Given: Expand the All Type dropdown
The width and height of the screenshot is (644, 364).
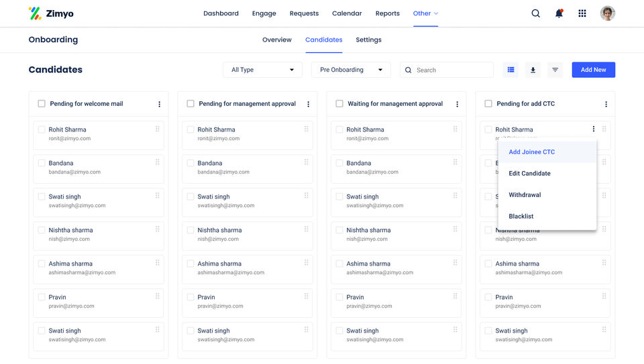Looking at the screenshot, I should click(x=263, y=70).
